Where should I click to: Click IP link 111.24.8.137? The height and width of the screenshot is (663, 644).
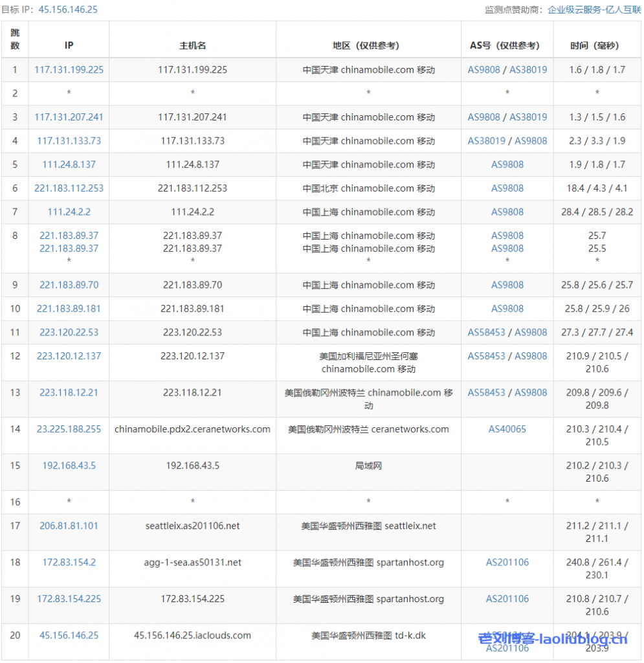[x=69, y=164]
